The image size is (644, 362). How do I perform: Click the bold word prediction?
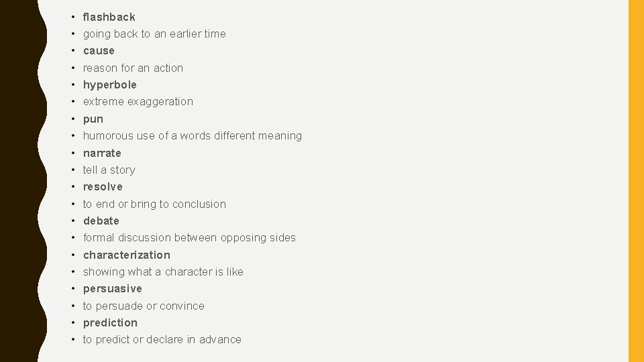[110, 323]
